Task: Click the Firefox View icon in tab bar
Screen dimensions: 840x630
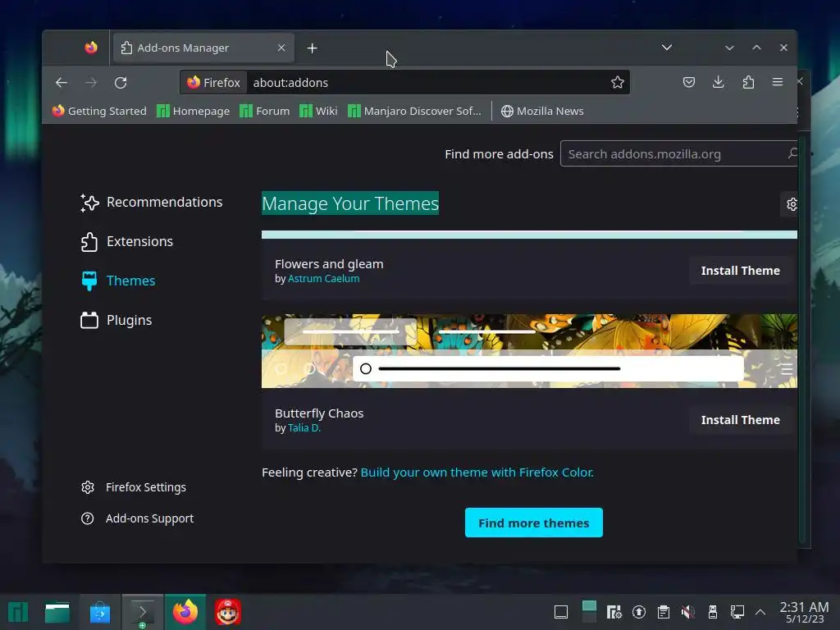Action: [x=91, y=48]
